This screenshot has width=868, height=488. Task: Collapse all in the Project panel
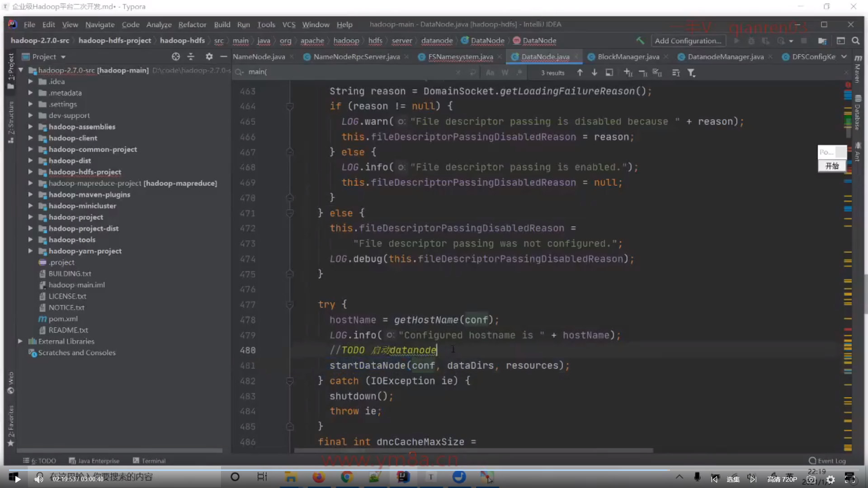coord(191,56)
